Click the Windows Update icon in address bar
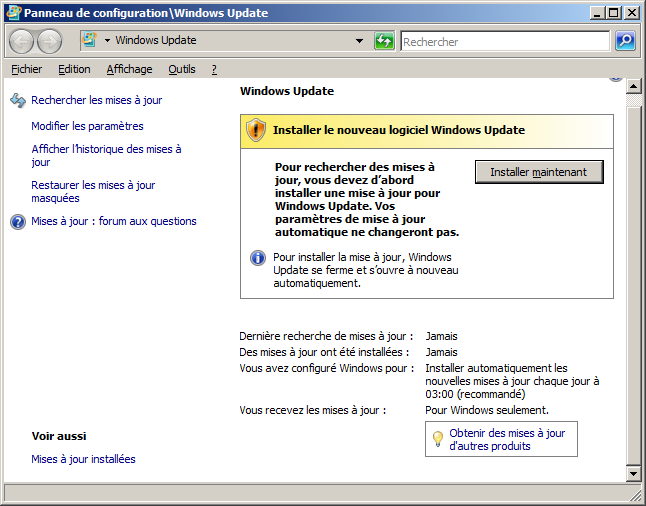The width and height of the screenshot is (646, 506). click(89, 41)
